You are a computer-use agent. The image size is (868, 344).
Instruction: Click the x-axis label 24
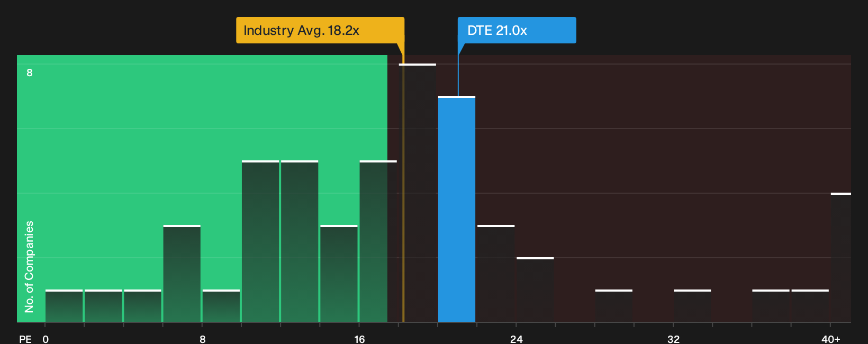click(x=517, y=339)
